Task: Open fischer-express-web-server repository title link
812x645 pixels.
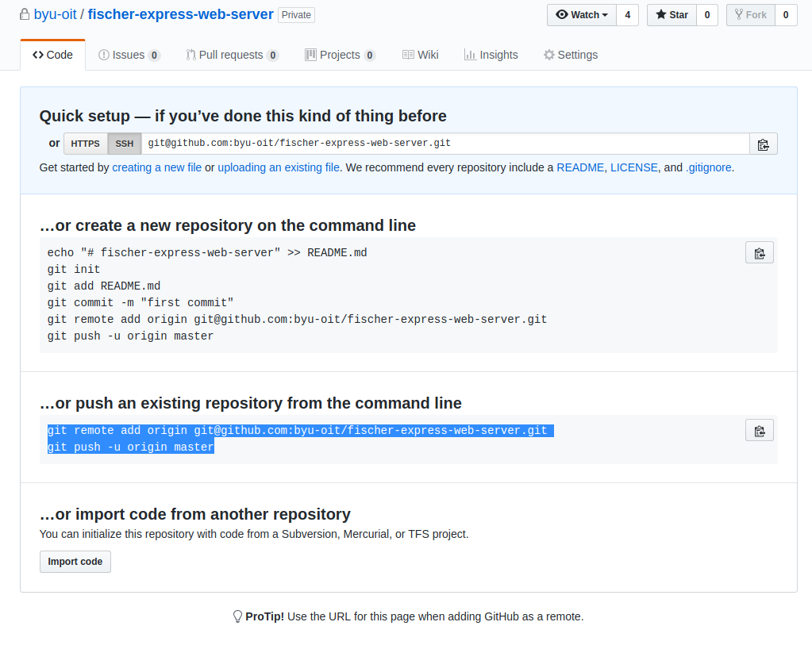Action: pos(180,14)
